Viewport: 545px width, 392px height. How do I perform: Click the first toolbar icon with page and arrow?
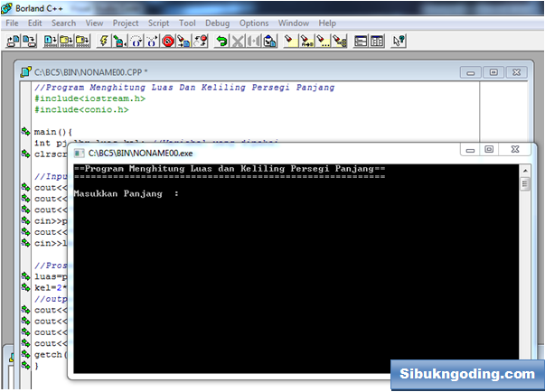coord(14,41)
